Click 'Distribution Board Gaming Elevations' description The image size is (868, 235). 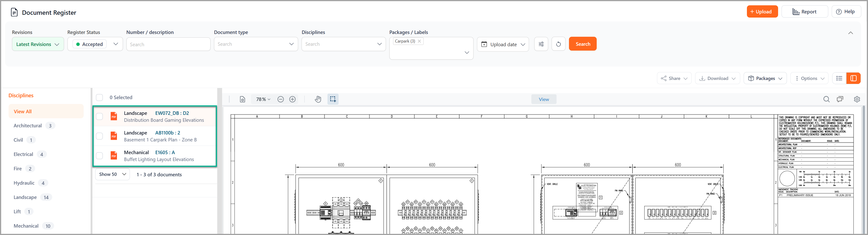pyautogui.click(x=164, y=120)
